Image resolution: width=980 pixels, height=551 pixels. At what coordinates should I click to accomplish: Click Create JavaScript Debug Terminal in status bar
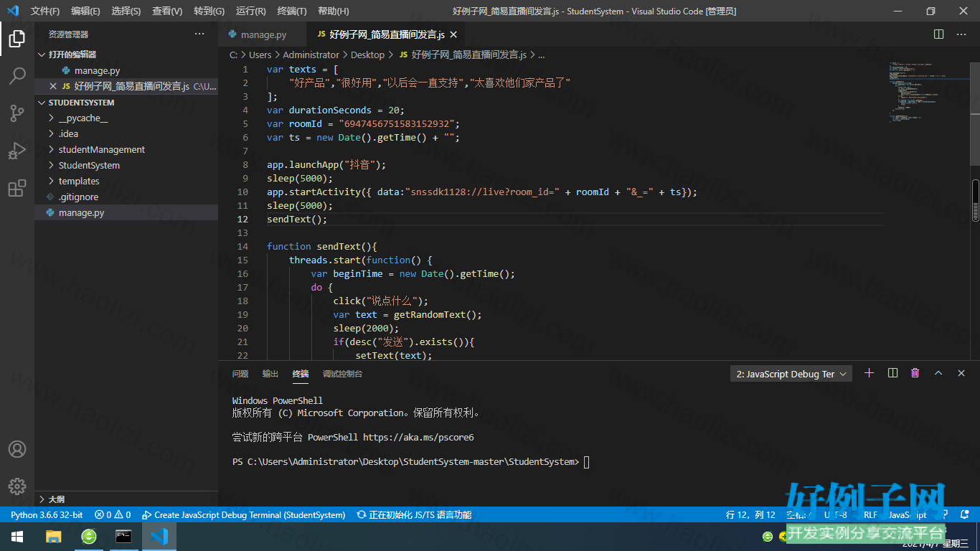tap(244, 515)
